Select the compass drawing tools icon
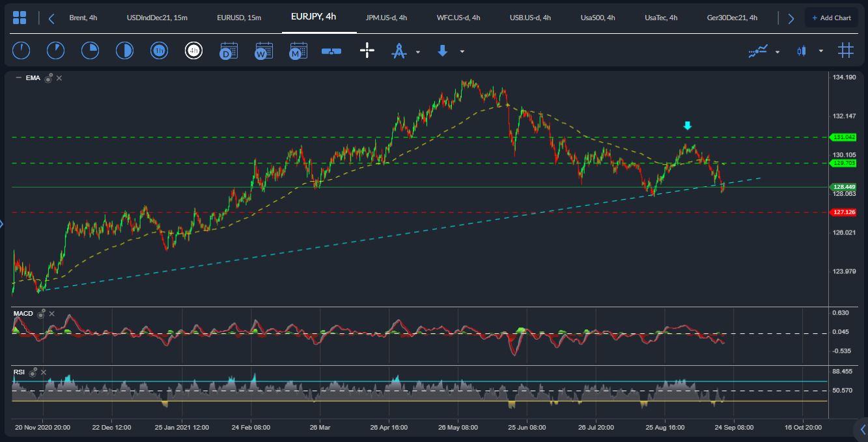This screenshot has height=442, width=868. tap(399, 51)
